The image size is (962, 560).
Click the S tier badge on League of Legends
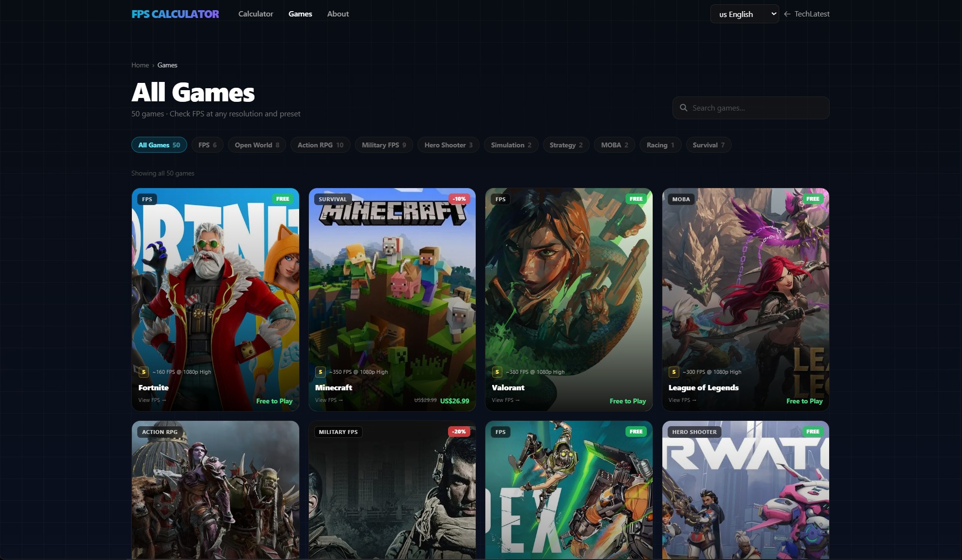click(673, 372)
